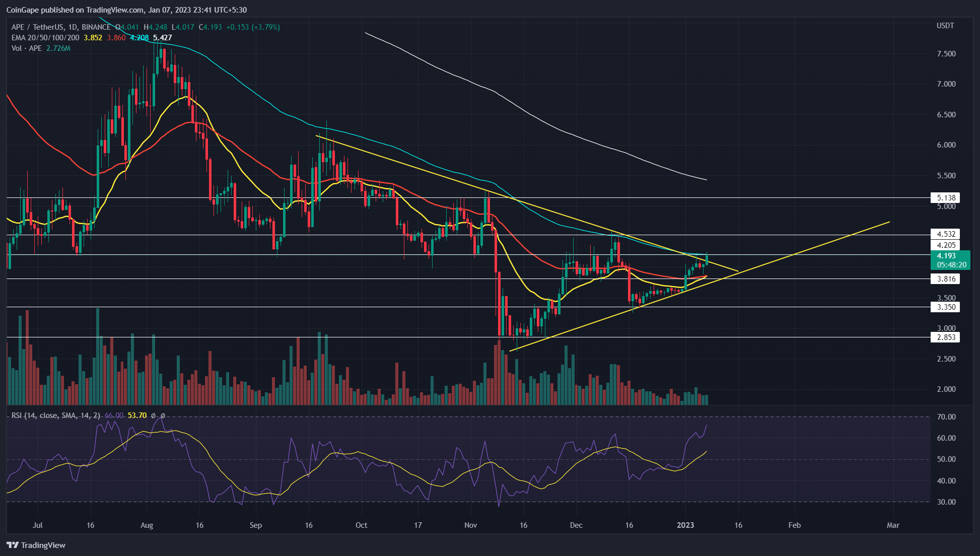Select the 4.532 horizontal line price label

(x=945, y=234)
